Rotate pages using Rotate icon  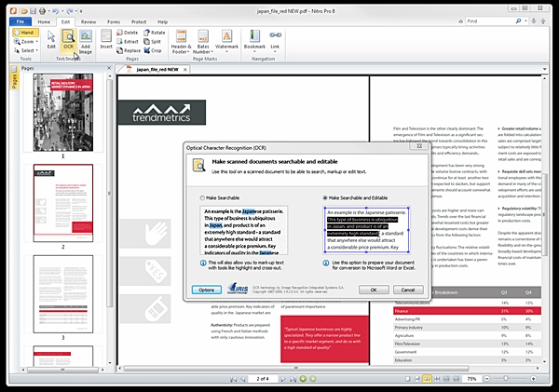tap(155, 33)
